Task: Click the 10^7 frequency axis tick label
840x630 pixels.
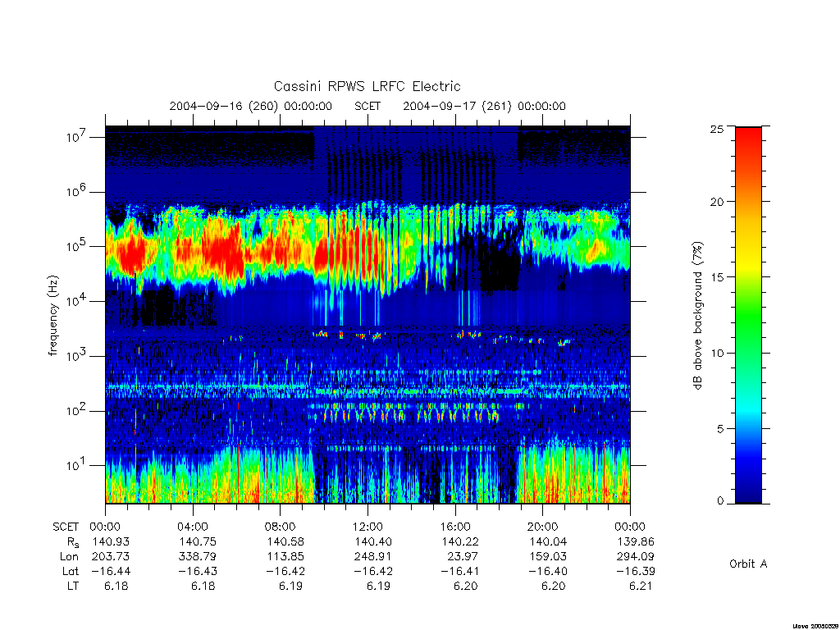Action: pos(76,136)
